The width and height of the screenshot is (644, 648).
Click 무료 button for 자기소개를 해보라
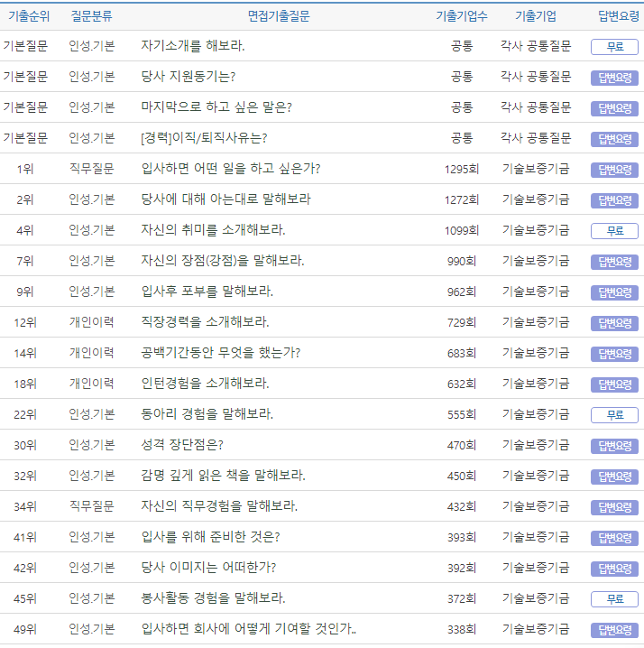click(614, 47)
